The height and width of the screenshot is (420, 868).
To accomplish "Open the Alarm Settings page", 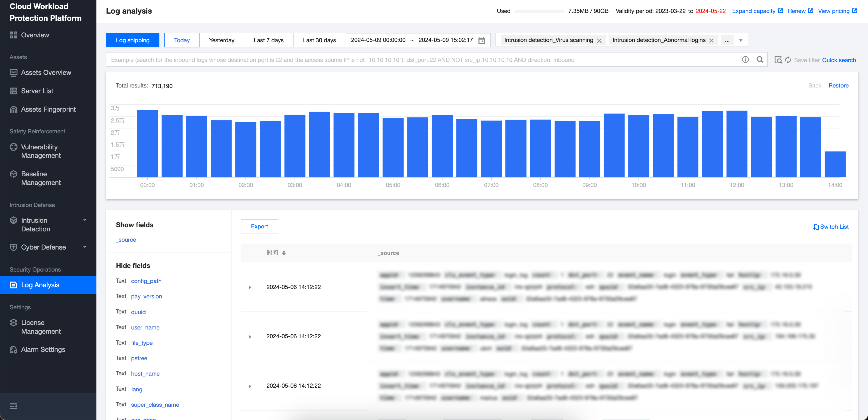I will [43, 350].
